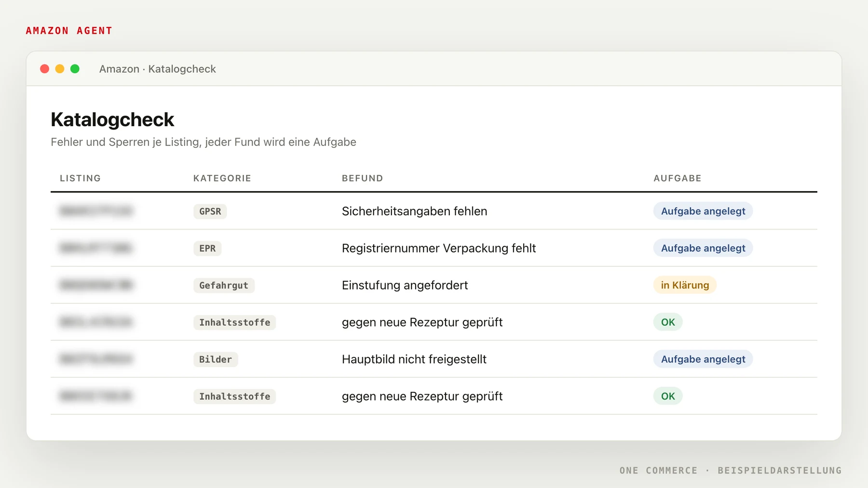Click 'Aufgabe angelegt' badge in EPR row
The image size is (868, 488).
[703, 248]
